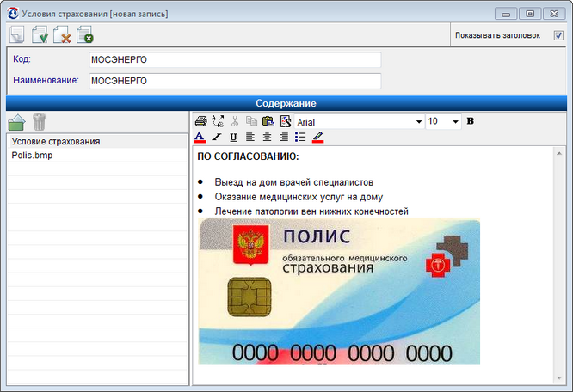The height and width of the screenshot is (392, 573).
Task: Cancel changes via page with orange X icon
Action: click(x=62, y=34)
